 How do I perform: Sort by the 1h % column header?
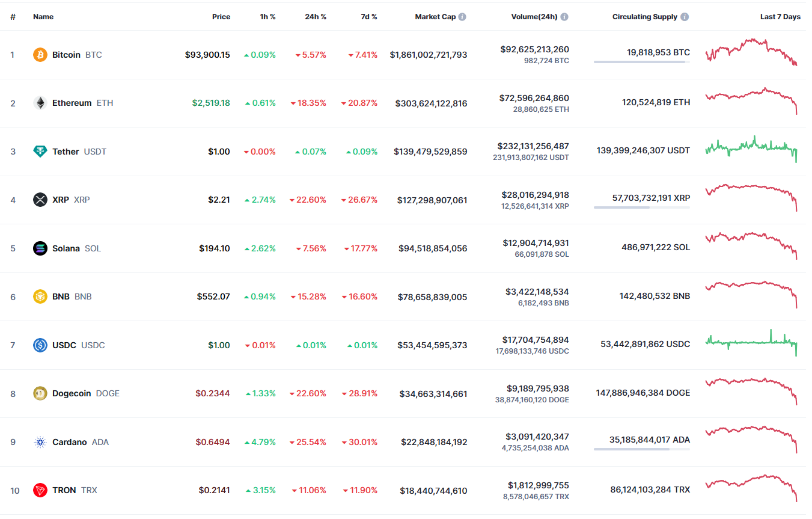268,17
